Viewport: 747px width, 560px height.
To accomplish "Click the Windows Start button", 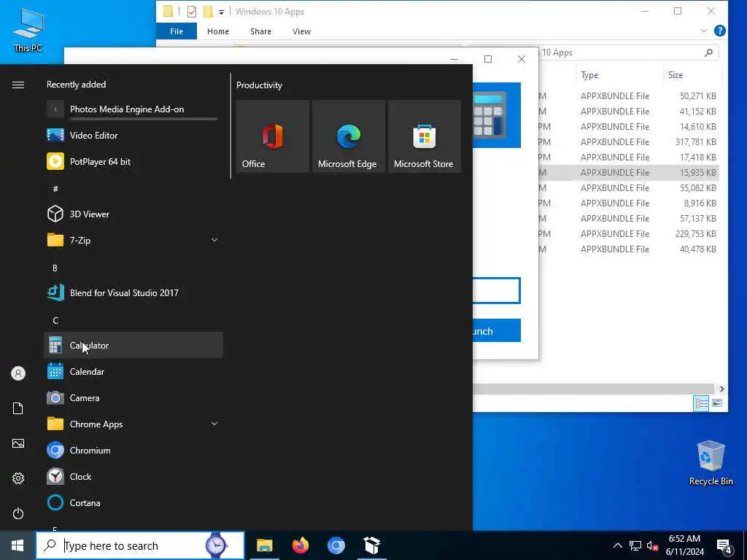I will (18, 545).
